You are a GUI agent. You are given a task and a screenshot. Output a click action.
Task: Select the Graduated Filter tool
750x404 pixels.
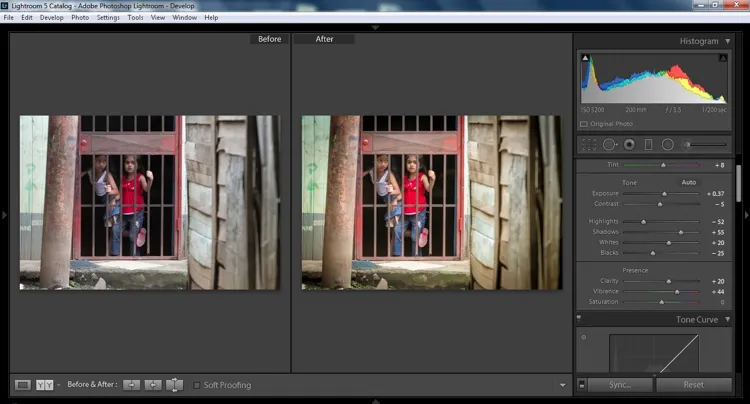tap(648, 145)
